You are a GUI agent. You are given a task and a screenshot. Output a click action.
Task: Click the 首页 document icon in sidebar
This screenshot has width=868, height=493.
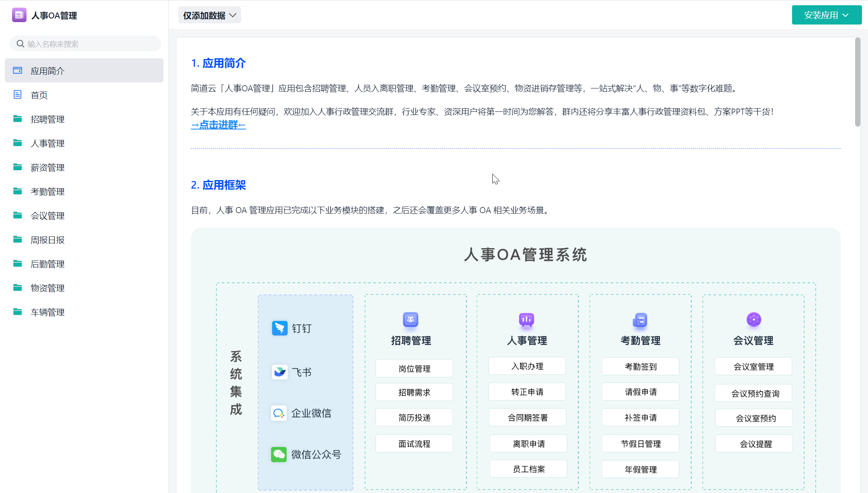17,95
